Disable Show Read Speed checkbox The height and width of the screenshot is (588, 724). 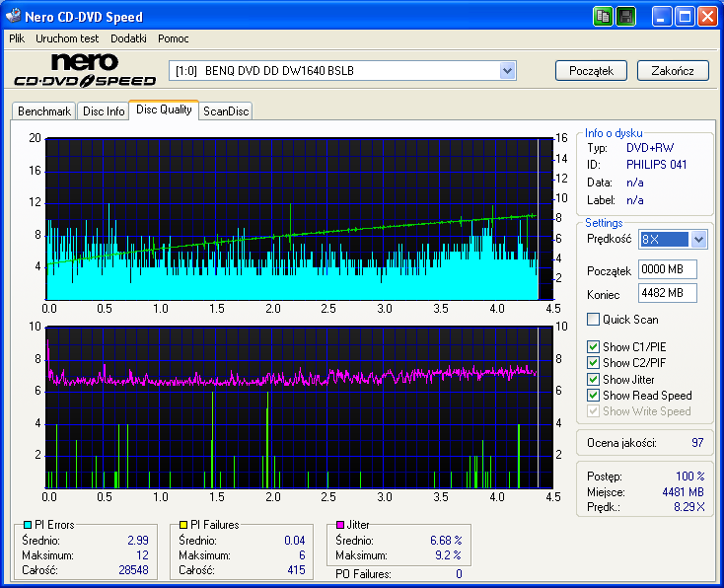point(593,396)
